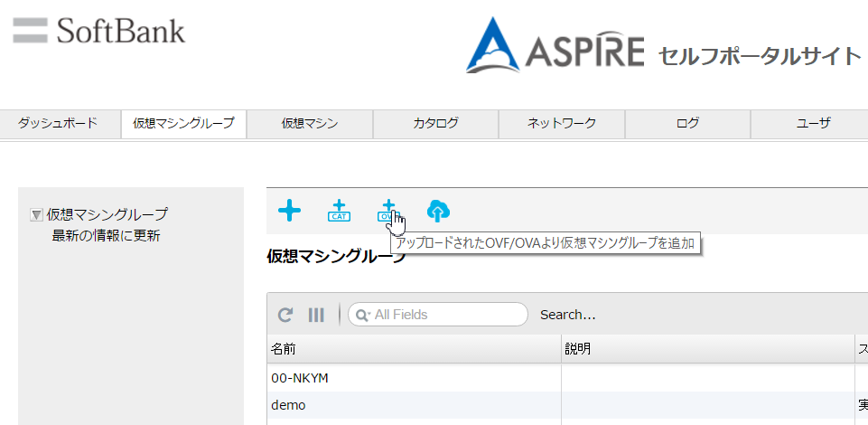
Task: Click the ASPIRE logo
Action: coord(555,45)
